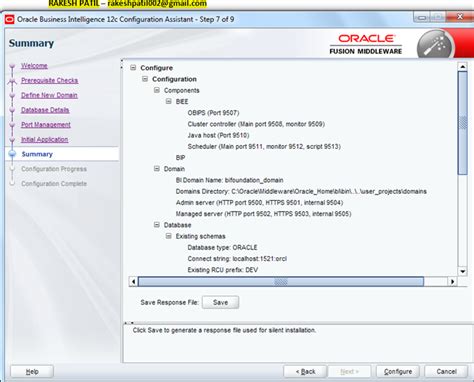Open the Database Details step
The width and height of the screenshot is (474, 382).
click(45, 110)
